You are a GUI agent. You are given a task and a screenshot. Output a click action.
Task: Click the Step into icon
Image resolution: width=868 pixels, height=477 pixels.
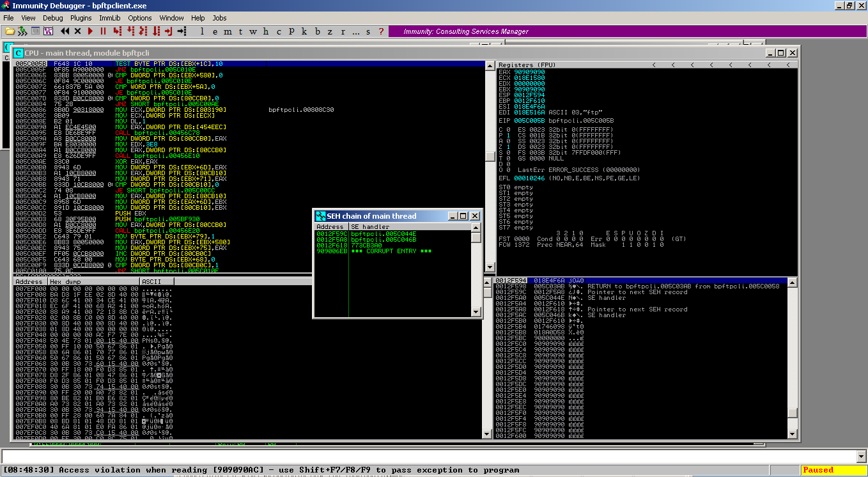[x=117, y=31]
